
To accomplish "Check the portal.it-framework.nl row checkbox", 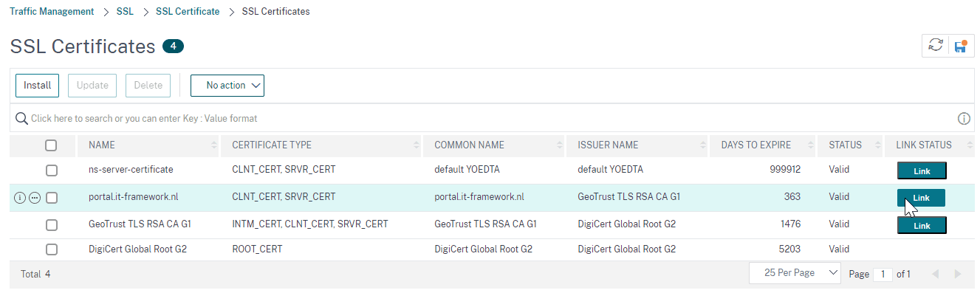I will (51, 198).
